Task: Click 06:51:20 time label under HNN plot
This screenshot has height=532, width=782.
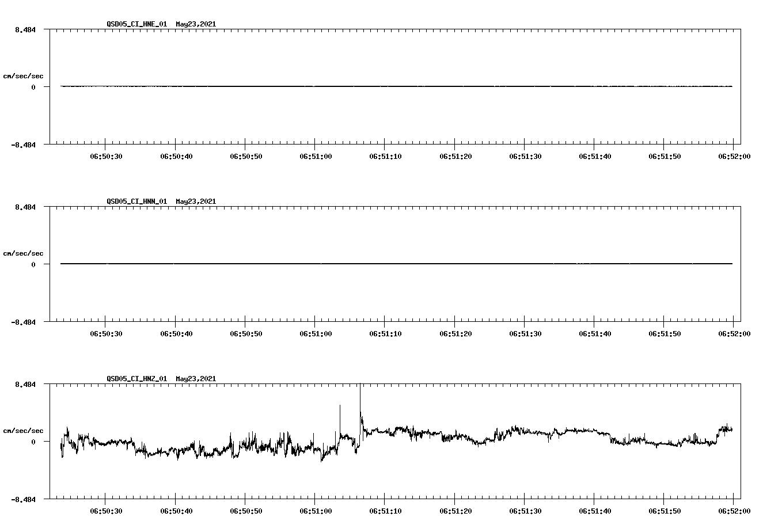Action: (x=455, y=333)
